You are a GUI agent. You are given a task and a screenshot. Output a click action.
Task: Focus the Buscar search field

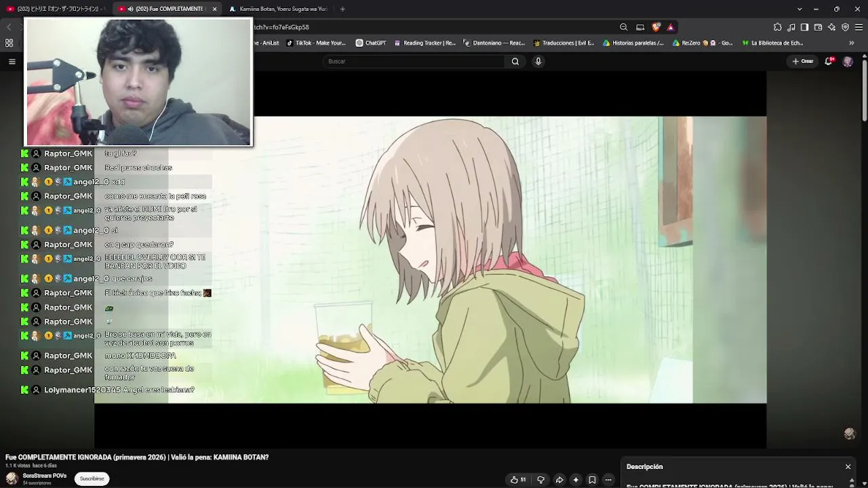pos(414,62)
